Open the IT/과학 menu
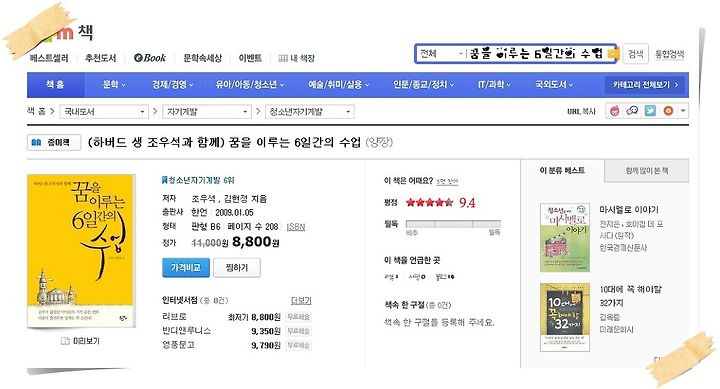This screenshot has width=720, height=389. tap(494, 85)
